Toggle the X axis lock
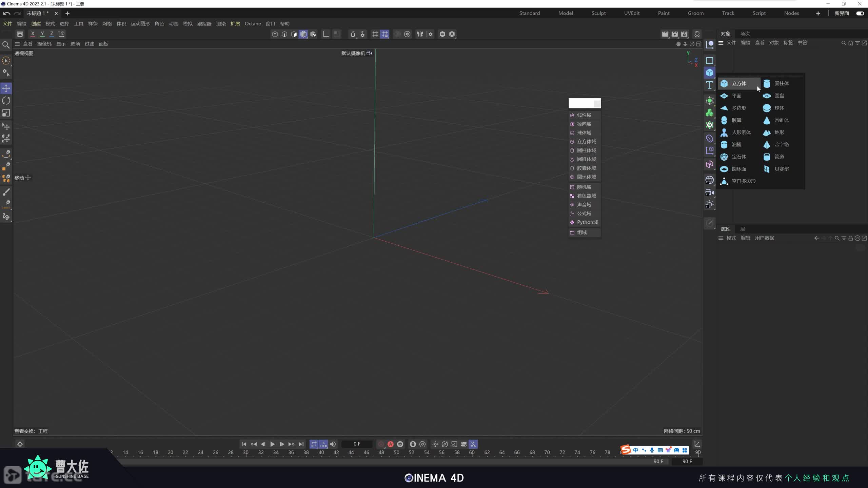The width and height of the screenshot is (868, 488). pos(33,34)
